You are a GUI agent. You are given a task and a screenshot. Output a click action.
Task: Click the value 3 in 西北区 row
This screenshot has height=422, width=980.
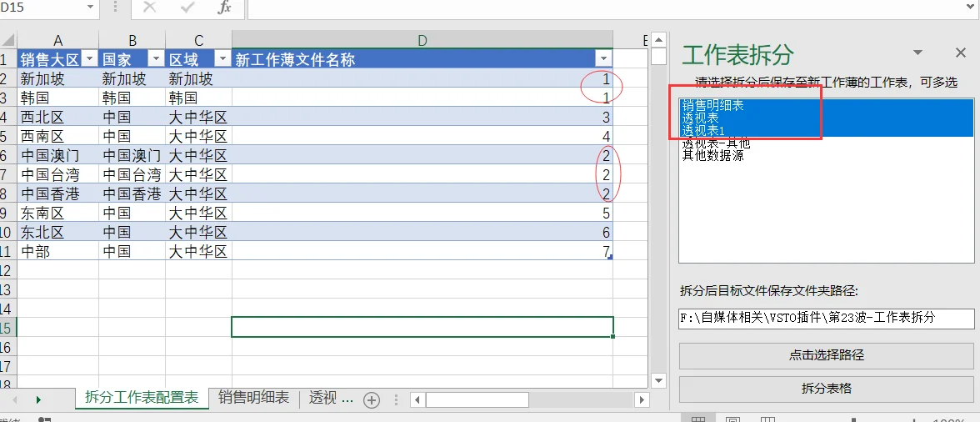[422, 117]
